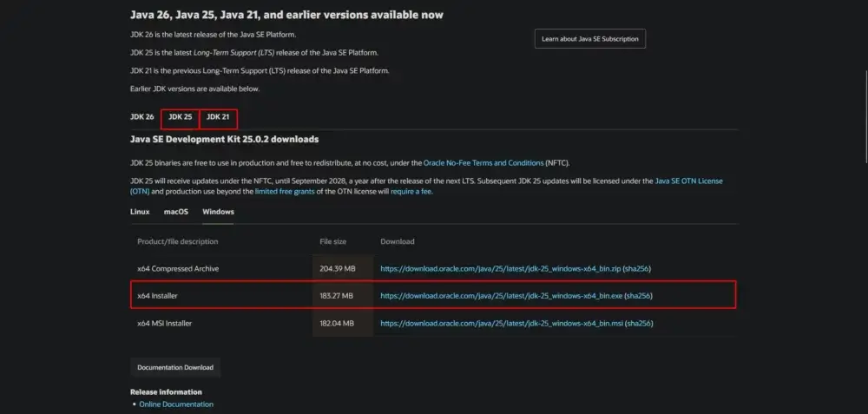Screen dimensions: 868x414
Task: Show the Linux downloads tab
Action: pos(140,212)
